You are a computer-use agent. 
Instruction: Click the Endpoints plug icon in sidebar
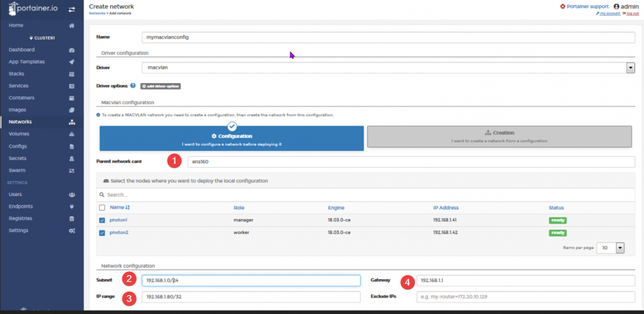(71, 206)
